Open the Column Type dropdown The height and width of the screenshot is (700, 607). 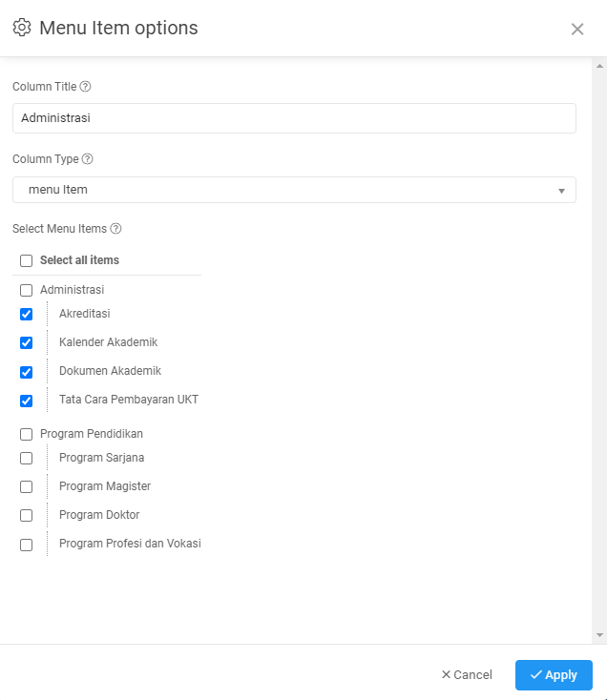tap(294, 190)
